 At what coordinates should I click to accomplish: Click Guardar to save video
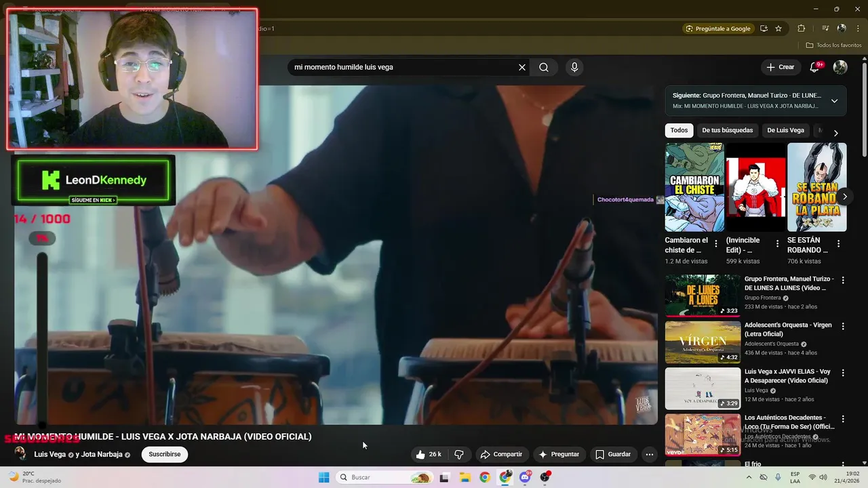613,454
